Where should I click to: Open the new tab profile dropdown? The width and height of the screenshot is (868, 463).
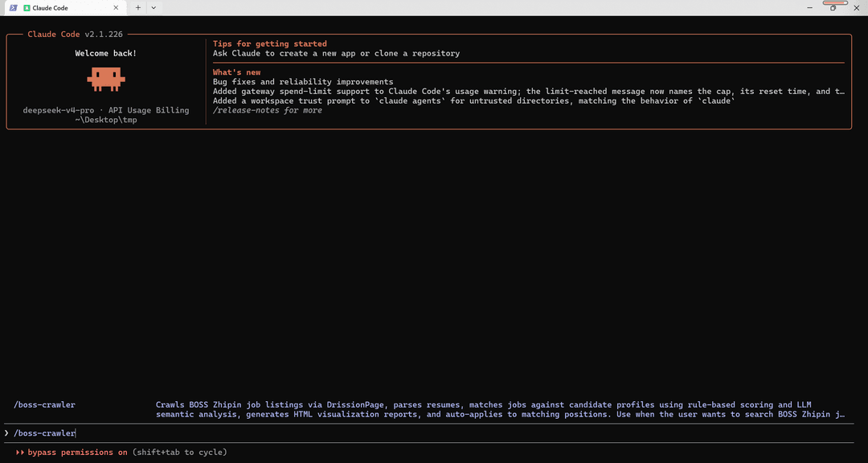tap(154, 8)
